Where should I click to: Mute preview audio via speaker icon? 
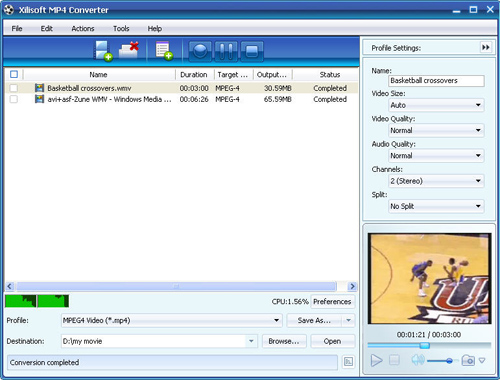tap(417, 360)
